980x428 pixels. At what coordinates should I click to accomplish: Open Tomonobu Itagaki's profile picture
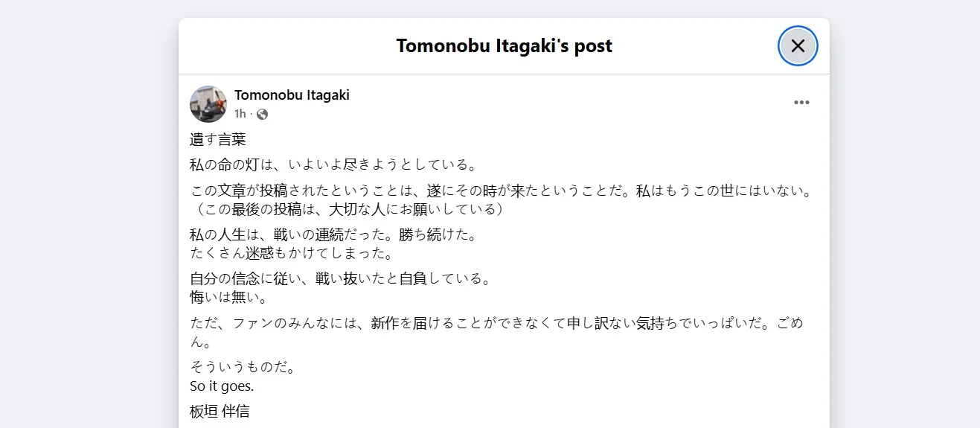208,103
